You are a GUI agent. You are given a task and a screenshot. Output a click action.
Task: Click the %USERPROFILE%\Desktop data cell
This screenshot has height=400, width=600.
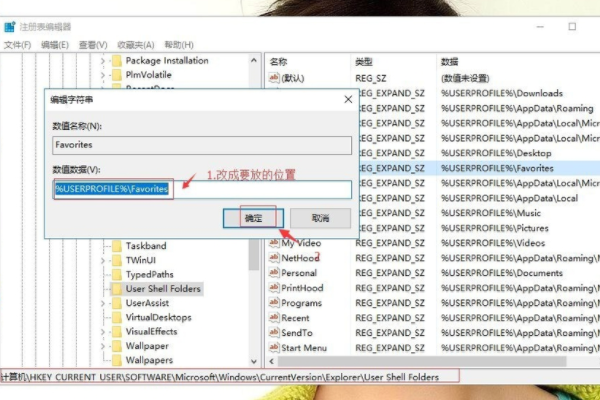pos(496,153)
